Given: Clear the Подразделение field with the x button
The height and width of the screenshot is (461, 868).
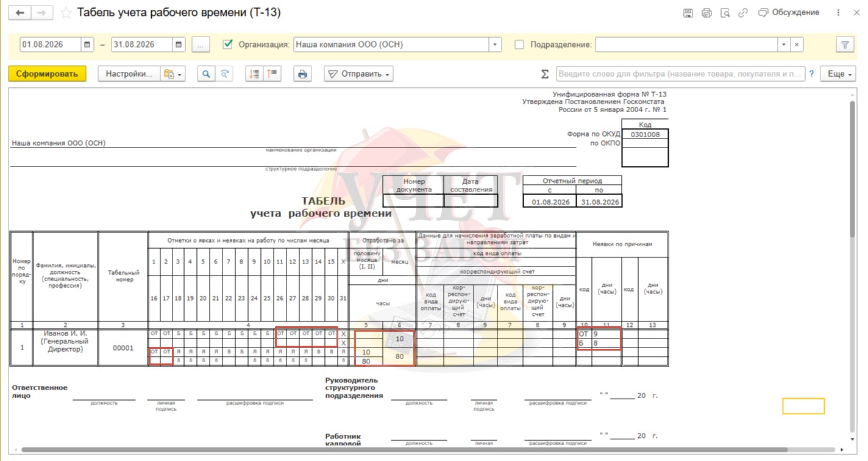Looking at the screenshot, I should [797, 45].
